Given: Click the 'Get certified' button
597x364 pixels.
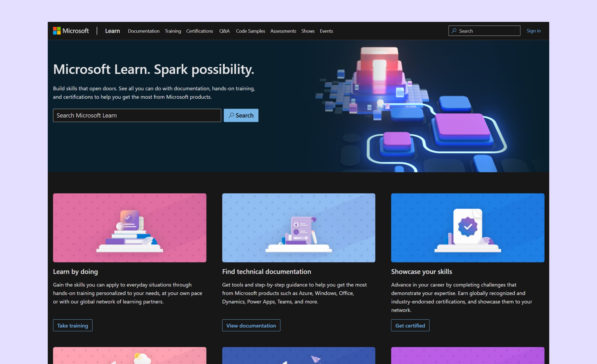Looking at the screenshot, I should point(410,325).
